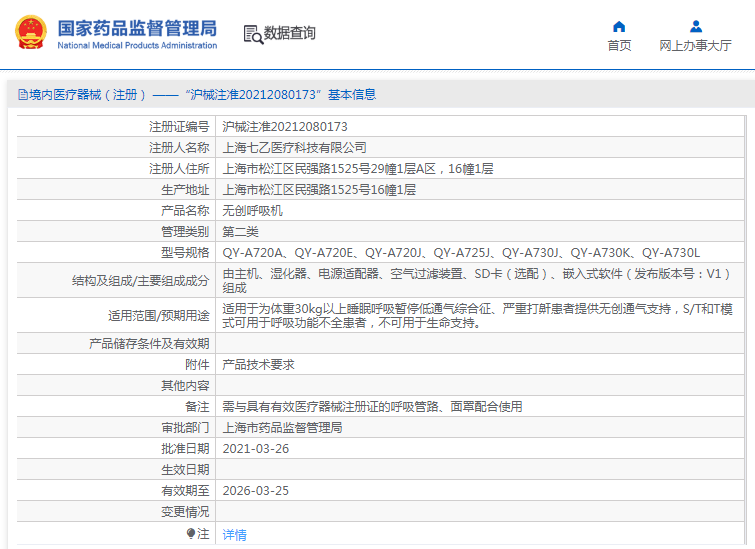The height and width of the screenshot is (549, 755).
Task: Go to 首页 via its text label
Action: pos(619,46)
